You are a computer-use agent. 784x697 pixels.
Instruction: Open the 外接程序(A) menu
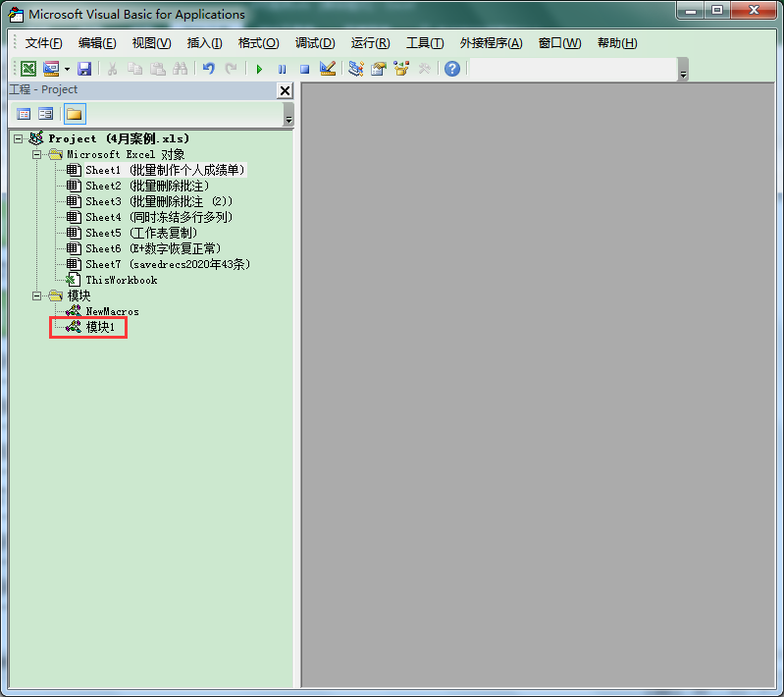click(491, 43)
